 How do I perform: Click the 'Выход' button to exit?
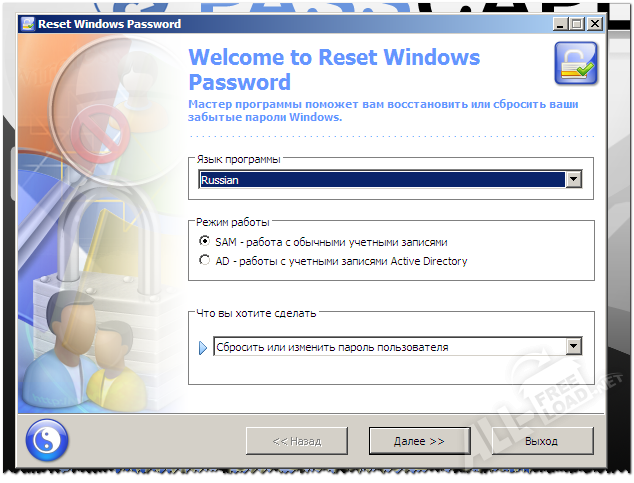(x=542, y=441)
